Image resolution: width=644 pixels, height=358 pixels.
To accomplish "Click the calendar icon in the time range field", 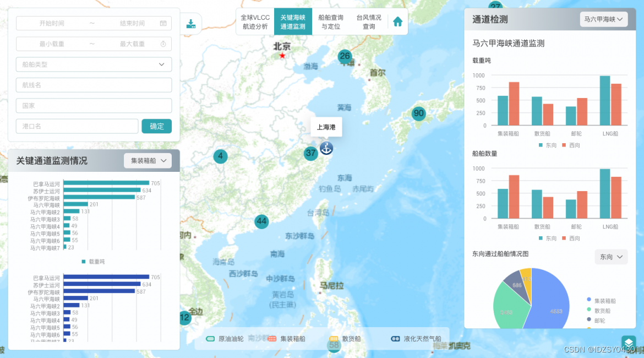I will click(x=163, y=24).
